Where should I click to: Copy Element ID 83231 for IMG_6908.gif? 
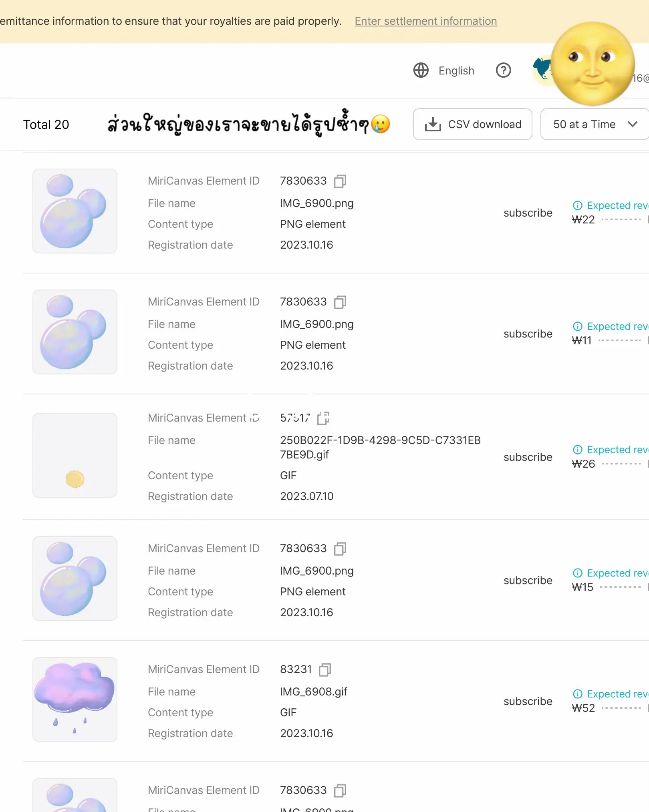[325, 669]
